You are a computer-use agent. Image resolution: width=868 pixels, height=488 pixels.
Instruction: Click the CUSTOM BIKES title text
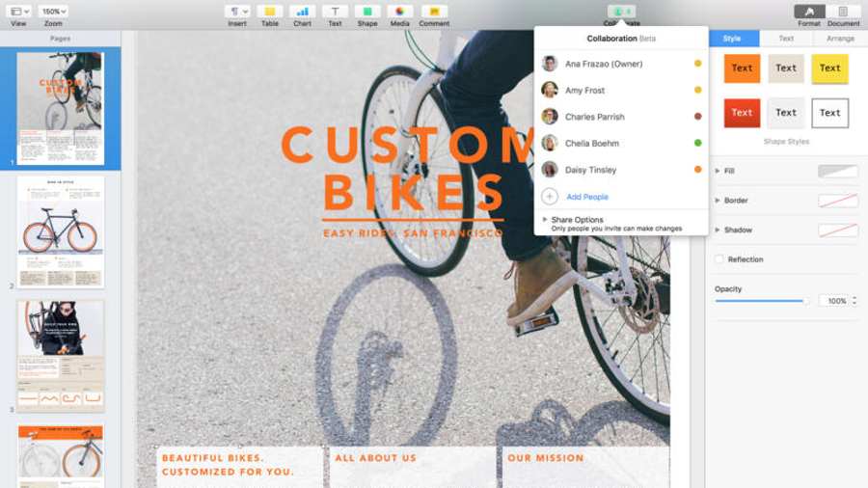(407, 170)
